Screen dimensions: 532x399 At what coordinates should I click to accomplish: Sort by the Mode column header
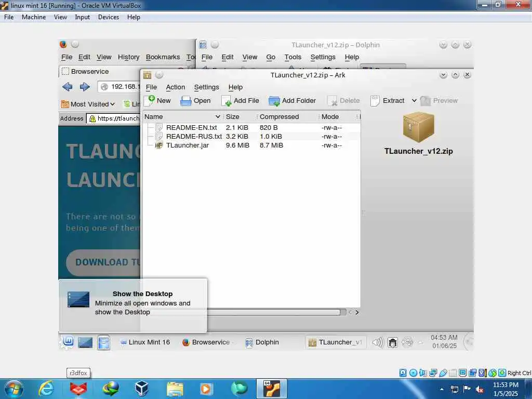click(x=337, y=117)
